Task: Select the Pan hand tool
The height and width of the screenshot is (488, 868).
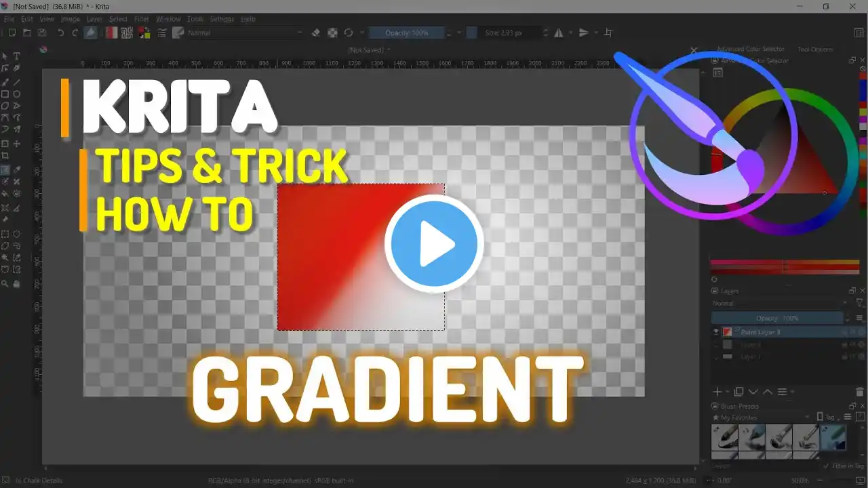Action: (17, 283)
